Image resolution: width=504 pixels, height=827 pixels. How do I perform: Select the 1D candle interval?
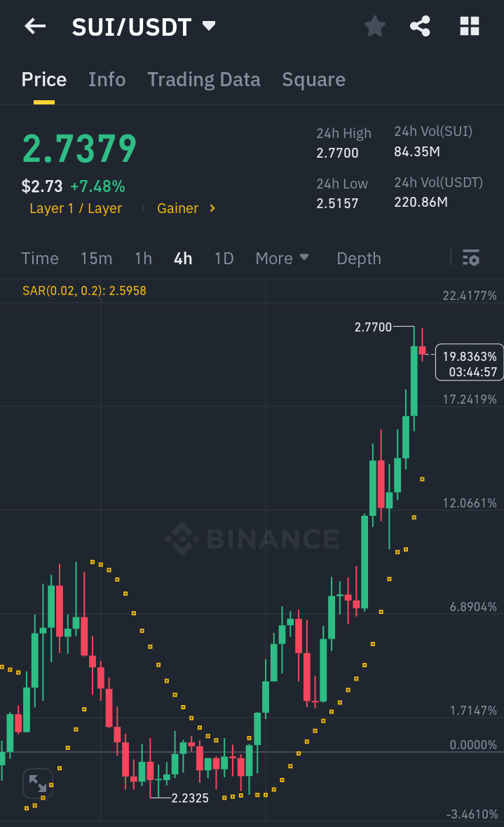coord(224,258)
